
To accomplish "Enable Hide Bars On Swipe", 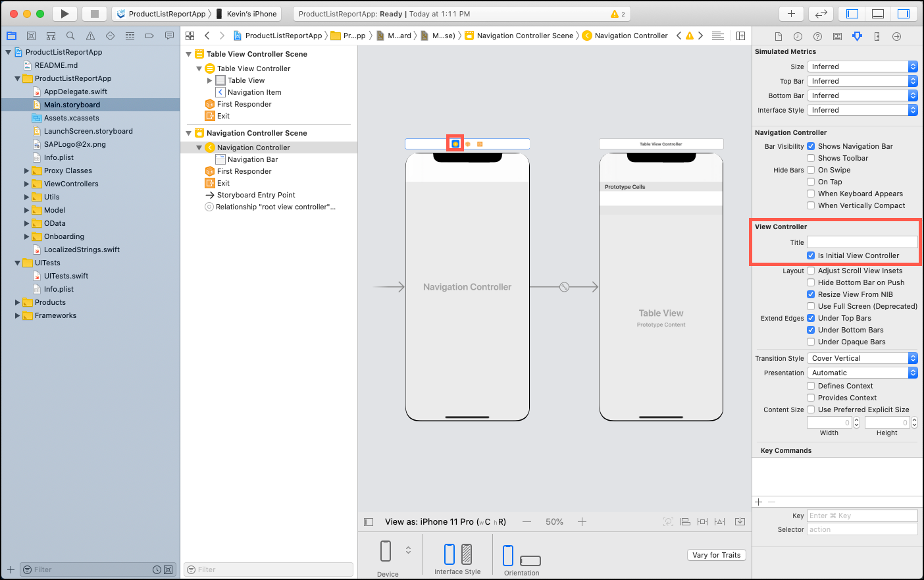I will click(811, 170).
